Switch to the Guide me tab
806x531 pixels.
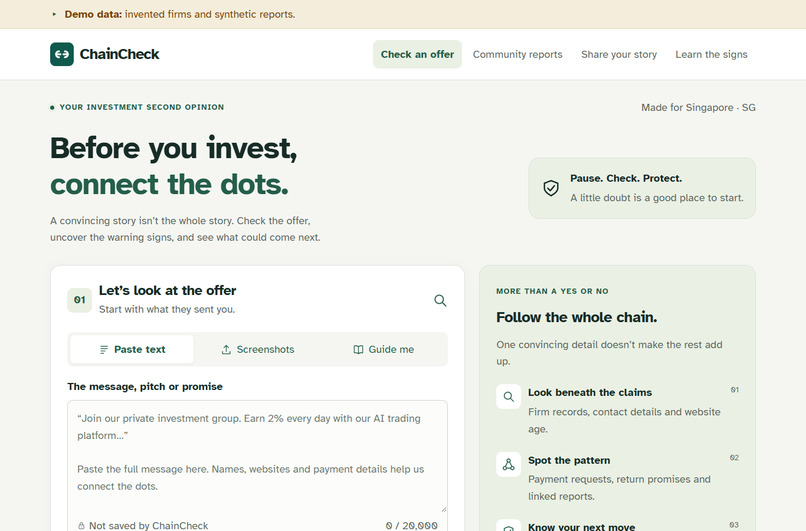pos(383,350)
